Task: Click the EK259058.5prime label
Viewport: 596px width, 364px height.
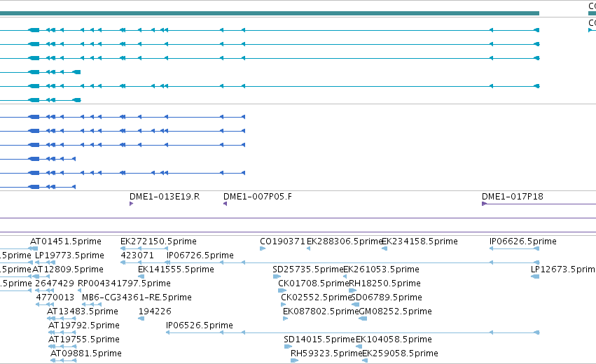Action: coord(400,353)
